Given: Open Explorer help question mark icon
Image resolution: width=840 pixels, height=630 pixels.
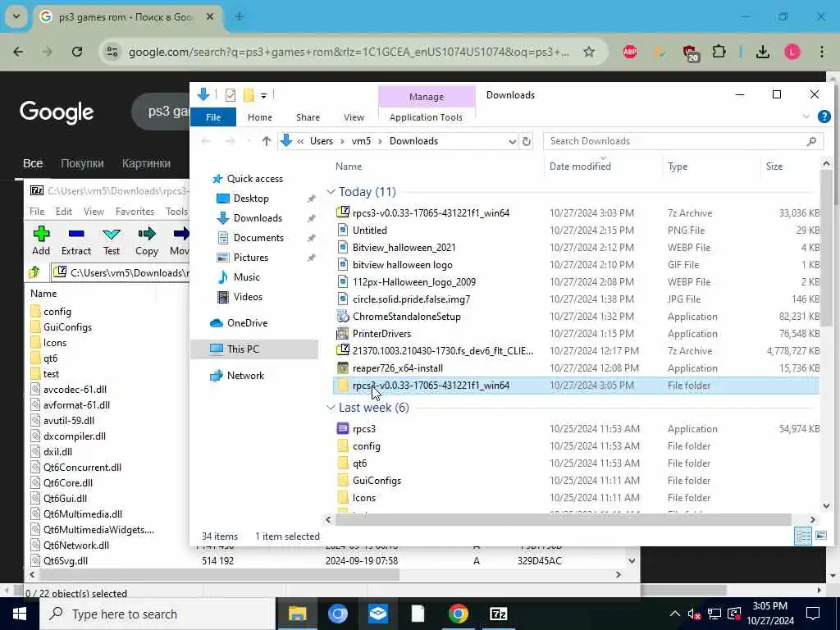Looking at the screenshot, I should click(824, 116).
